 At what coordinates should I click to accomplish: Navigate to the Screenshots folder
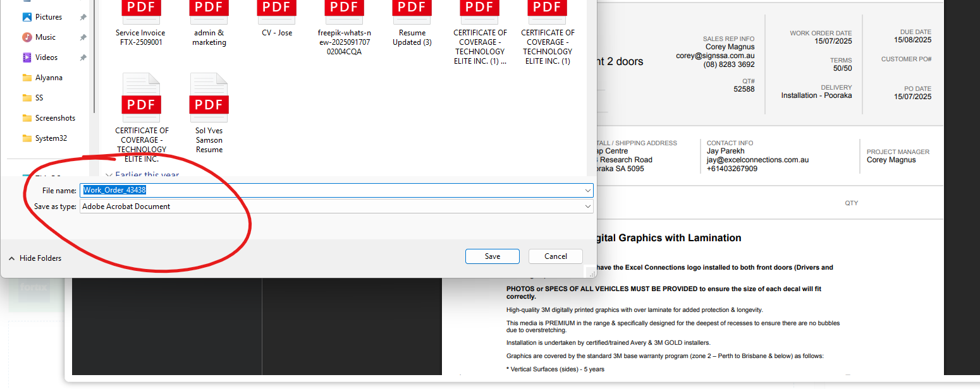pyautogui.click(x=55, y=118)
